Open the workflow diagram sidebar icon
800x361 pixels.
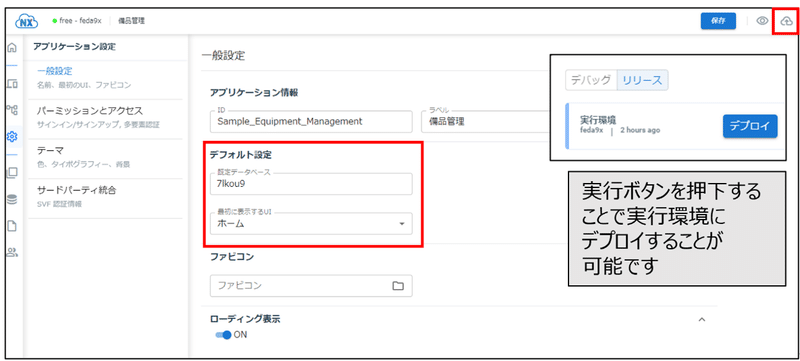coord(12,110)
